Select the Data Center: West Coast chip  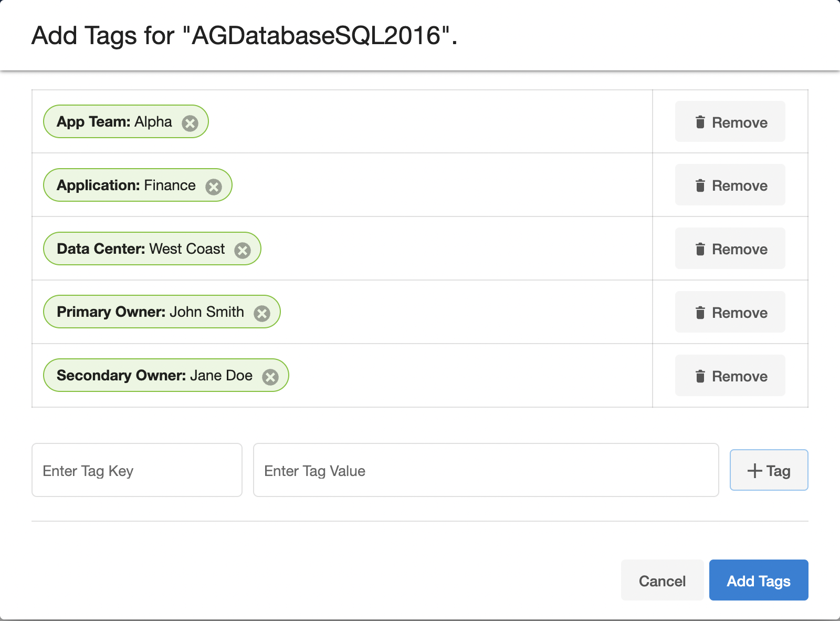141,249
